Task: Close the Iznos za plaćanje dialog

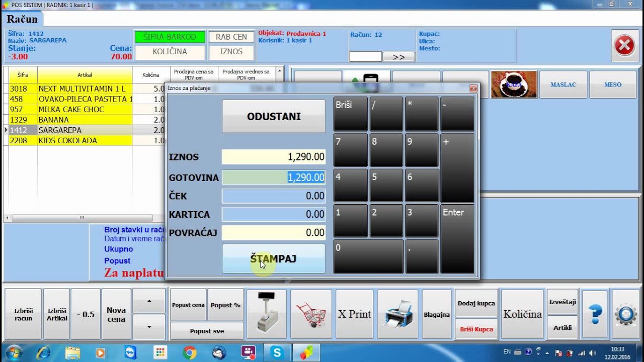Action: pyautogui.click(x=473, y=88)
